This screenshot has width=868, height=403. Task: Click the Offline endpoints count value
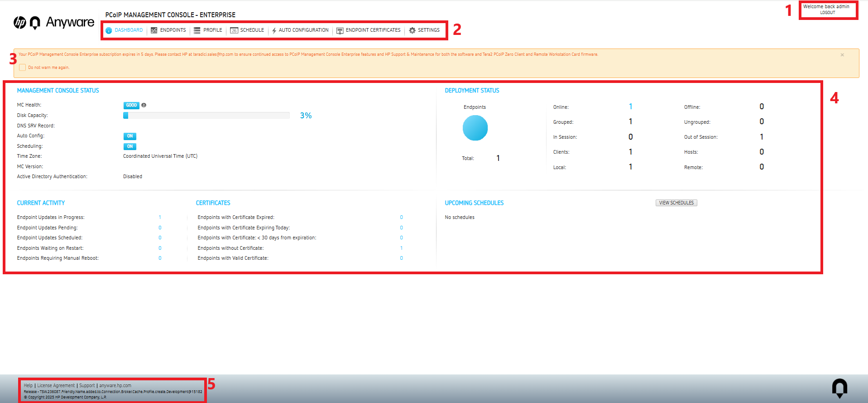762,107
